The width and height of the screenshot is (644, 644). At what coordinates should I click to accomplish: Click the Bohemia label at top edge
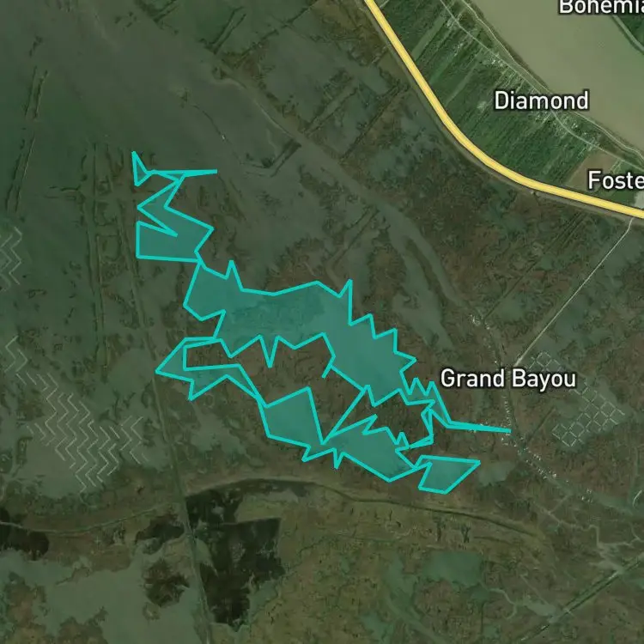(601, 7)
